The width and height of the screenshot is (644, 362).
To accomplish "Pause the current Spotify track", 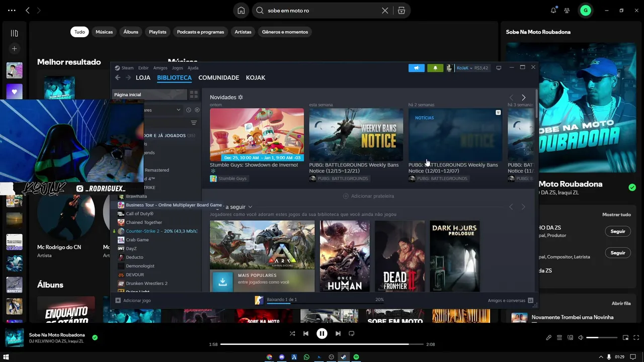I will (322, 333).
